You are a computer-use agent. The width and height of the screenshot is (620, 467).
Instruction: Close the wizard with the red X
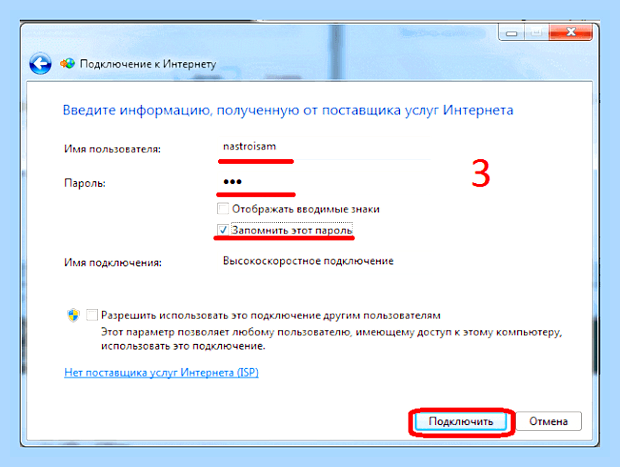click(x=571, y=33)
